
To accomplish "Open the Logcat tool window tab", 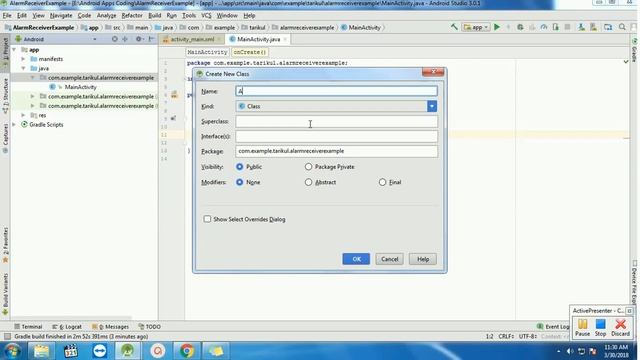I will 67,327.
